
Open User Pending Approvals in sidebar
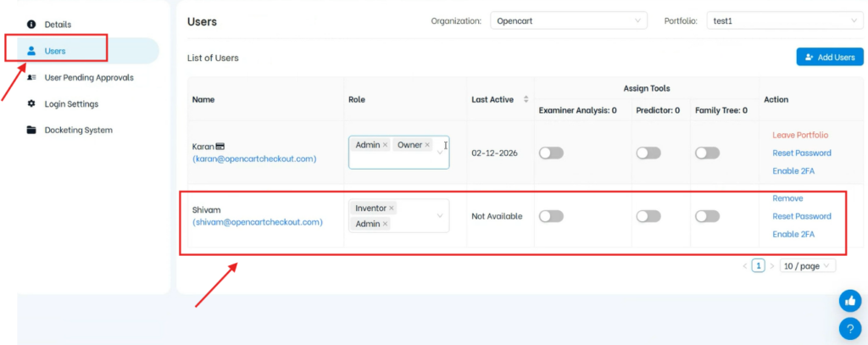click(x=88, y=77)
